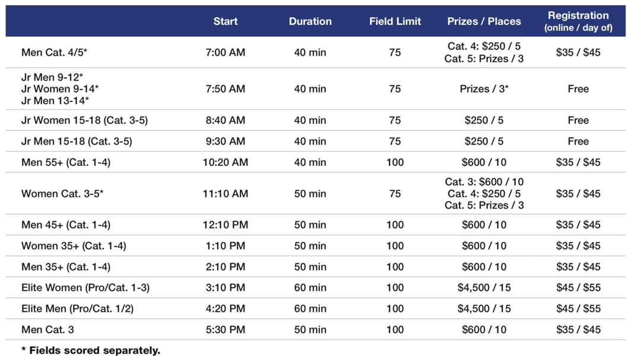Select Men 55+ (Cat. 1-4) row
Image resolution: width=631 pixels, height=364 pixels.
(x=316, y=162)
